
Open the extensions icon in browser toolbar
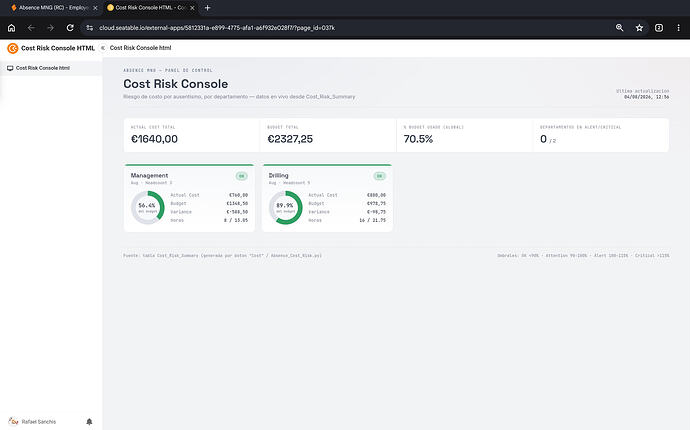click(659, 28)
